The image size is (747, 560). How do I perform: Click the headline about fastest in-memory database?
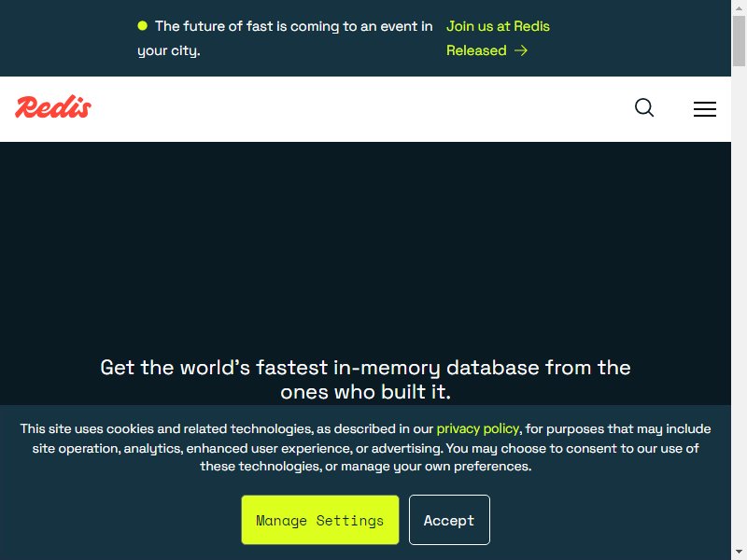coord(365,380)
